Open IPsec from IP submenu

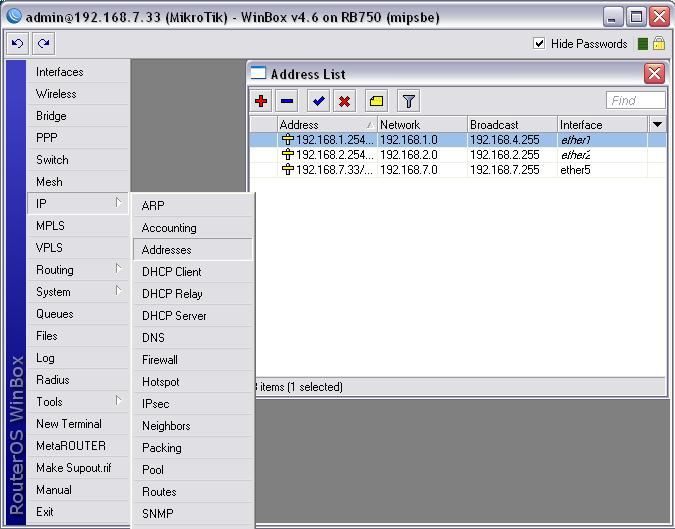pos(193,403)
